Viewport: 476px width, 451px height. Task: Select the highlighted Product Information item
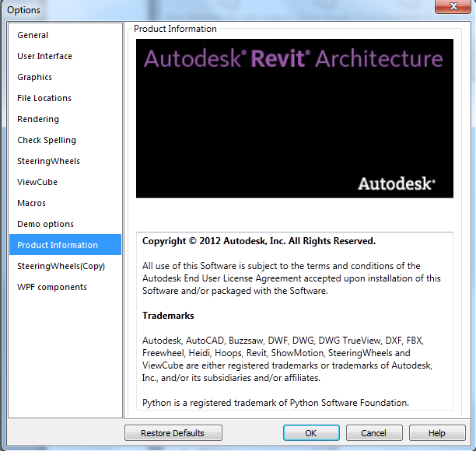[65, 245]
